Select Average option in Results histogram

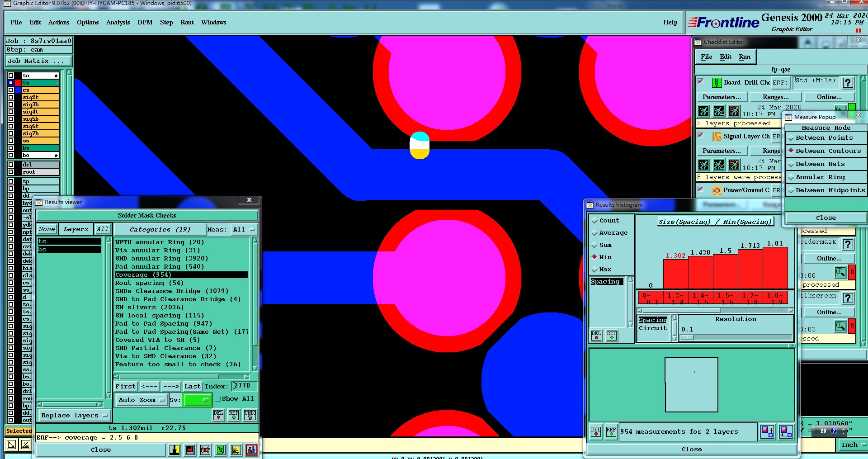(x=609, y=233)
